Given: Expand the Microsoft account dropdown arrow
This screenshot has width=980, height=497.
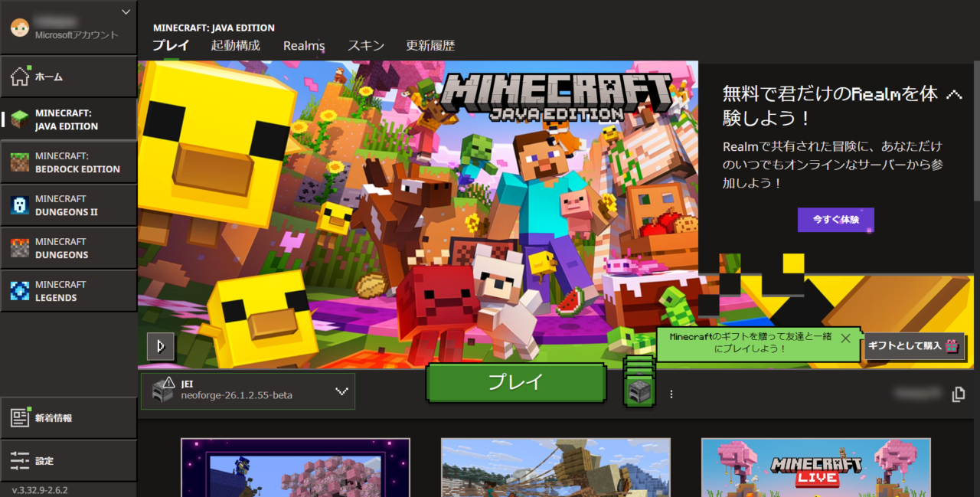Looking at the screenshot, I should (126, 11).
